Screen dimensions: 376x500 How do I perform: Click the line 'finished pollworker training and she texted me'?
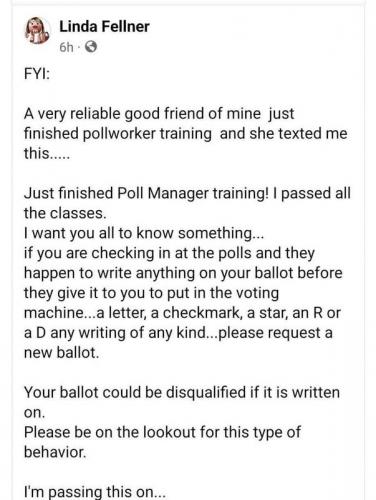(x=186, y=133)
